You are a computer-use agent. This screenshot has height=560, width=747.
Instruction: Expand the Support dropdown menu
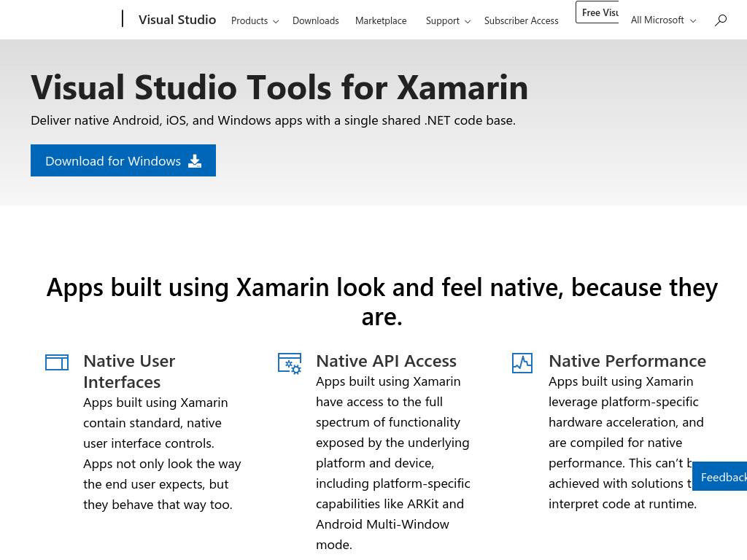point(448,21)
